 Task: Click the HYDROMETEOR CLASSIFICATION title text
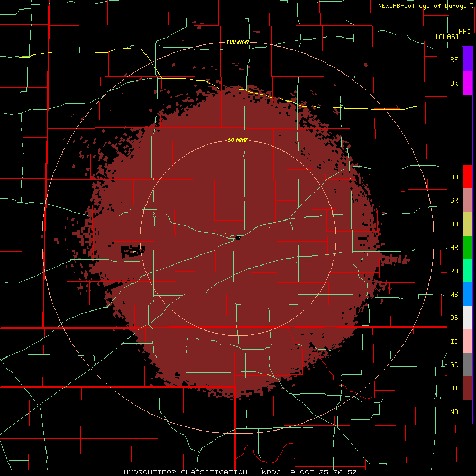pyautogui.click(x=186, y=472)
